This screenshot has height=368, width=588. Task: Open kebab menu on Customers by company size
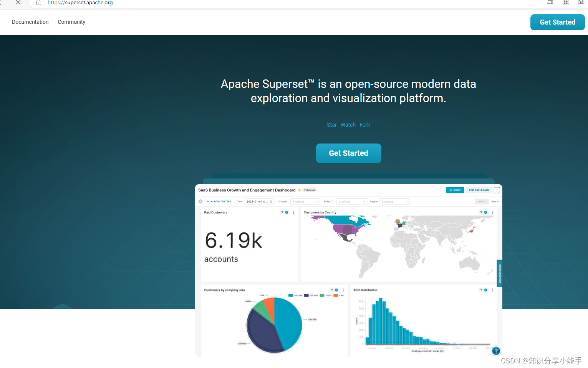pyautogui.click(x=343, y=290)
